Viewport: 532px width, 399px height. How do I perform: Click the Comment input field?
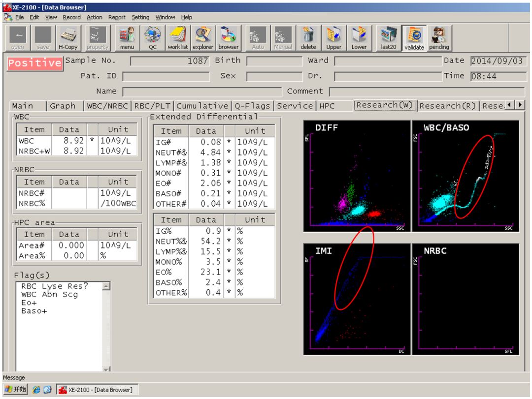point(427,92)
